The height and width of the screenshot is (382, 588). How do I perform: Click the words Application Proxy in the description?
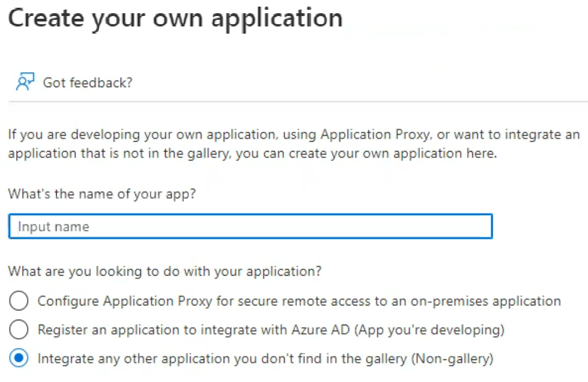tap(375, 134)
